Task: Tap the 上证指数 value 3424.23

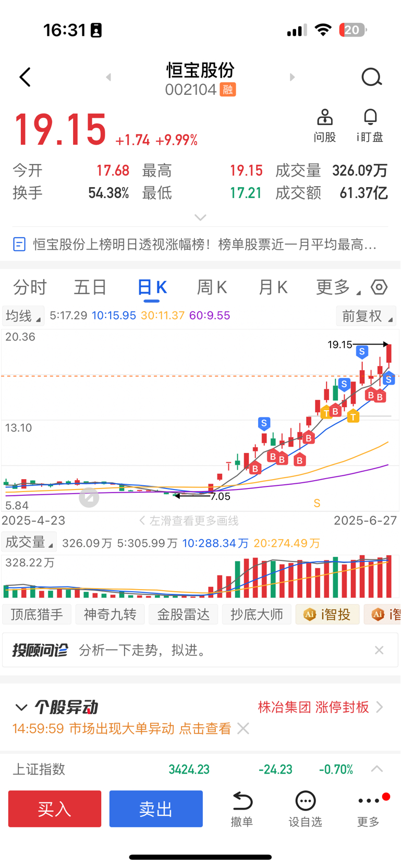Action: point(189,769)
